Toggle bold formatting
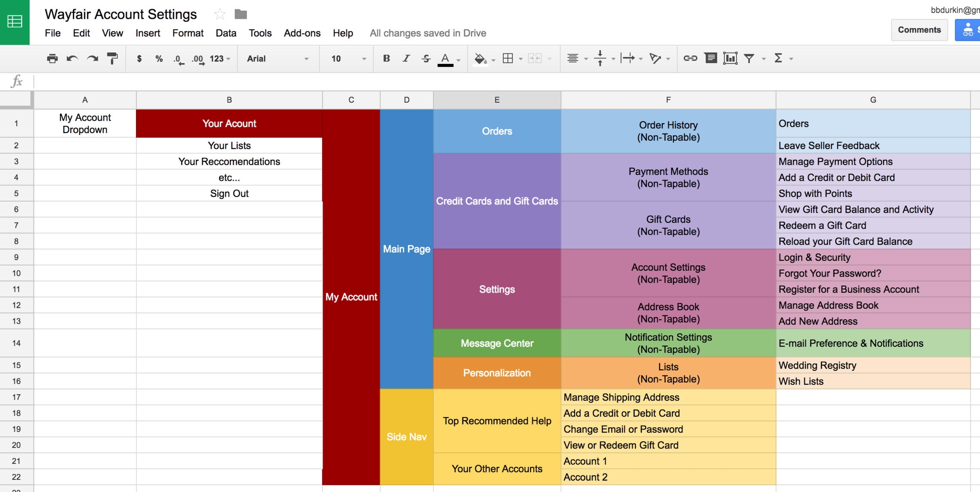 coord(387,58)
